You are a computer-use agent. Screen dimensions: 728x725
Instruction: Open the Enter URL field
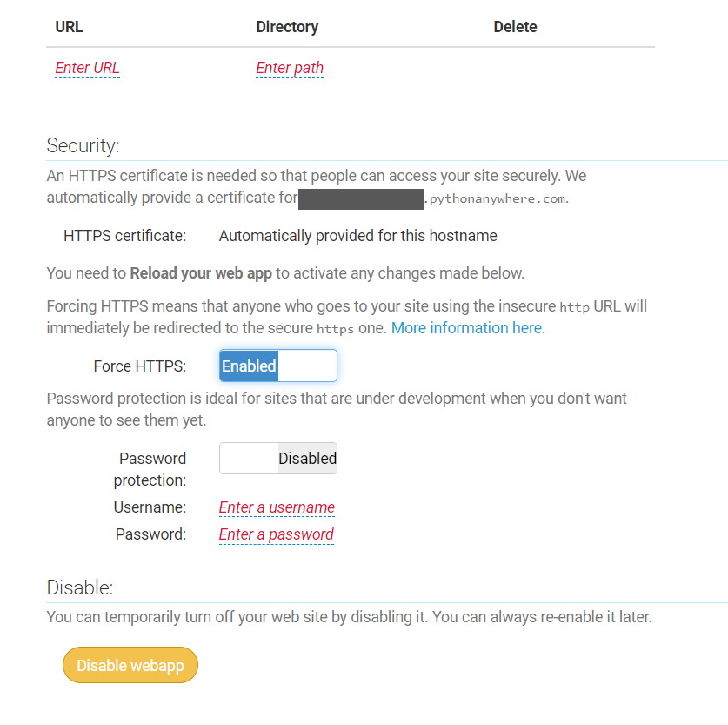[x=87, y=68]
